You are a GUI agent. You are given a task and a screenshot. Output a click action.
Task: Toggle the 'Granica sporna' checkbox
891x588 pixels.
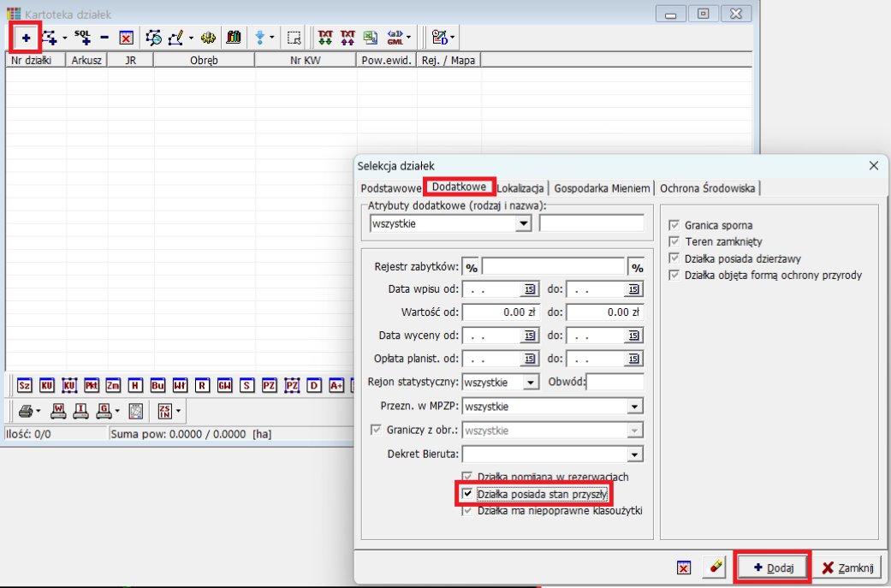point(675,225)
